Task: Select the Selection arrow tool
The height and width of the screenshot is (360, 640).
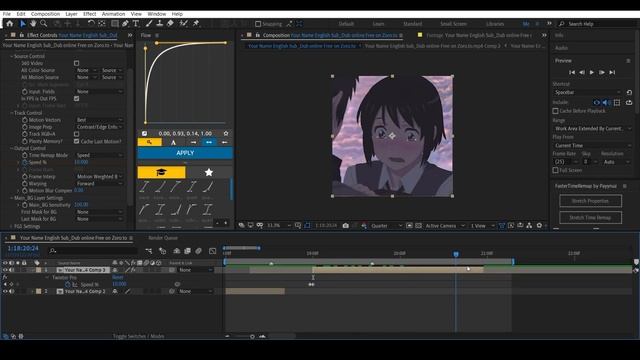Action: (x=23, y=24)
